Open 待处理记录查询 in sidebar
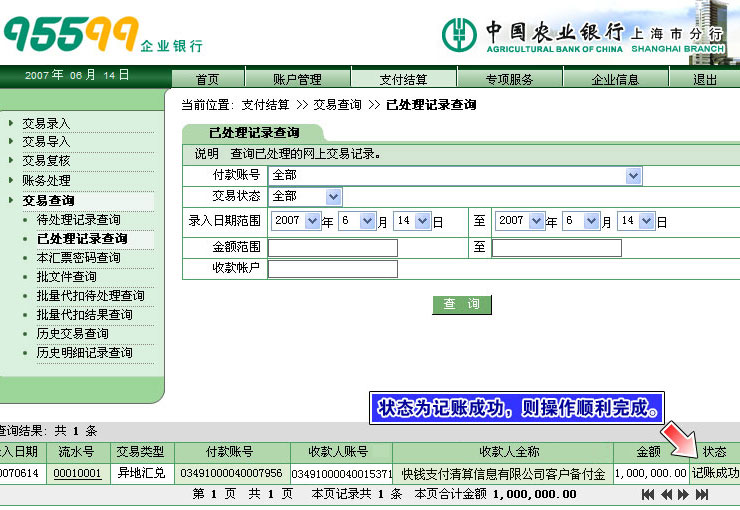 [x=78, y=219]
